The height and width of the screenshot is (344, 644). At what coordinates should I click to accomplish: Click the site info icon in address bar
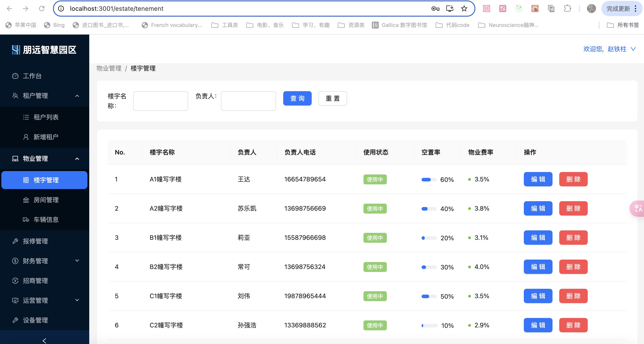click(61, 9)
